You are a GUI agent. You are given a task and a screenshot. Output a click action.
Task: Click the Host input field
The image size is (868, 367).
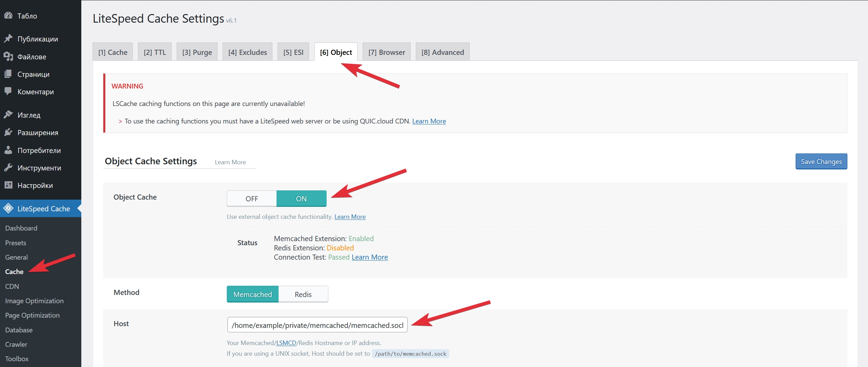coord(317,325)
